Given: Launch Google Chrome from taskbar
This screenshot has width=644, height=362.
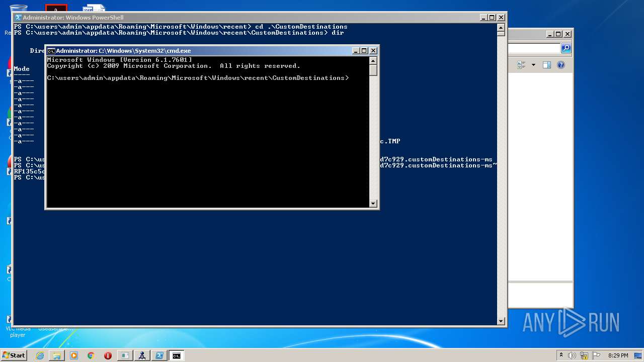Looking at the screenshot, I should 91,355.
